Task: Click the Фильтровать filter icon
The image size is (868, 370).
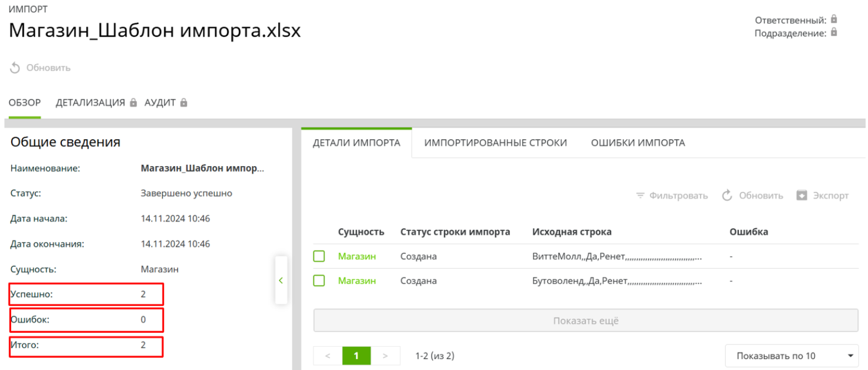Action: (x=640, y=196)
